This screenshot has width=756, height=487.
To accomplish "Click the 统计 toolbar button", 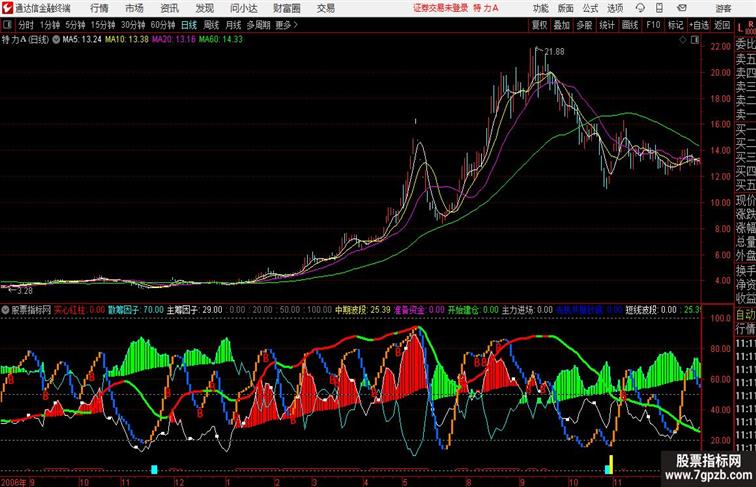I will pos(607,25).
